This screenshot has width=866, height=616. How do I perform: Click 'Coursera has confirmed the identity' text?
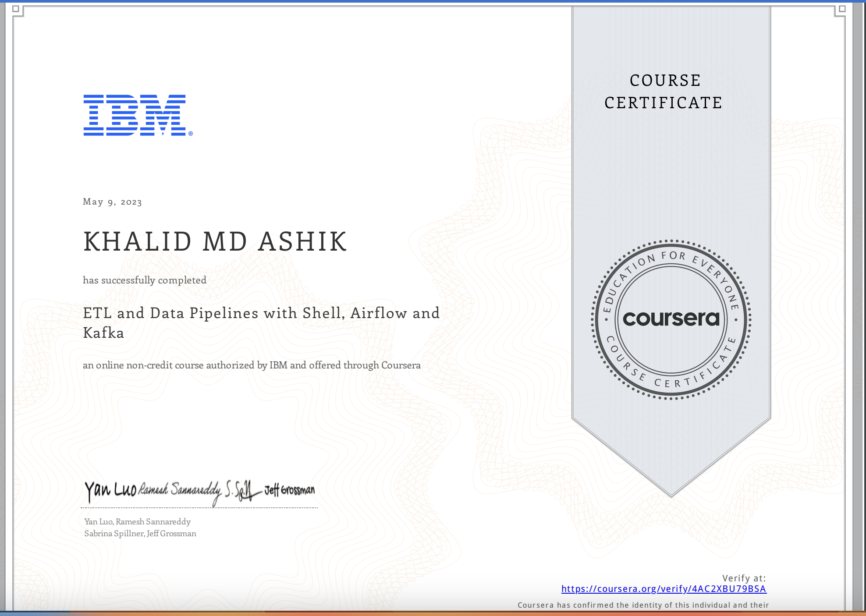[643, 605]
